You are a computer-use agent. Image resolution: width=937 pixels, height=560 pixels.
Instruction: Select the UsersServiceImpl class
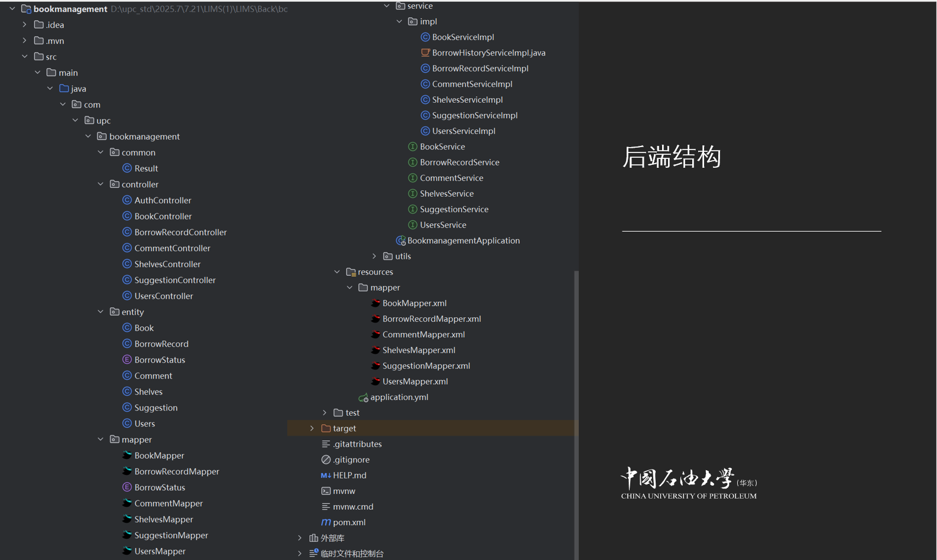pyautogui.click(x=463, y=131)
